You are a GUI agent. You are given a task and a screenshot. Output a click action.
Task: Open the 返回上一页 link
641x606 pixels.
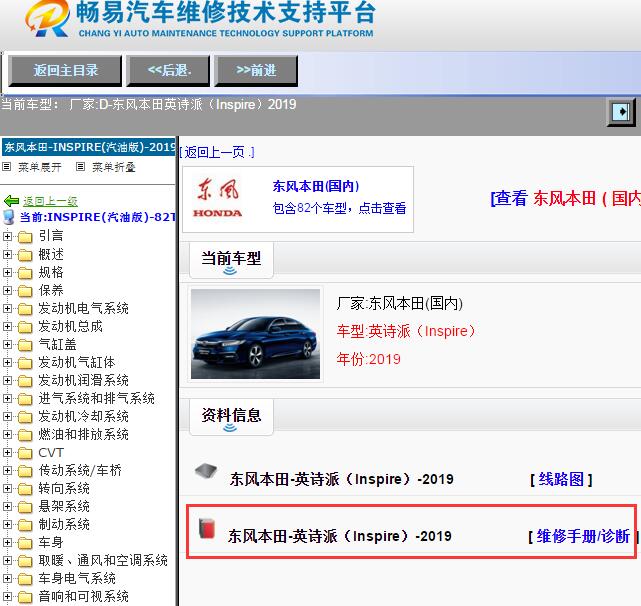pos(217,153)
